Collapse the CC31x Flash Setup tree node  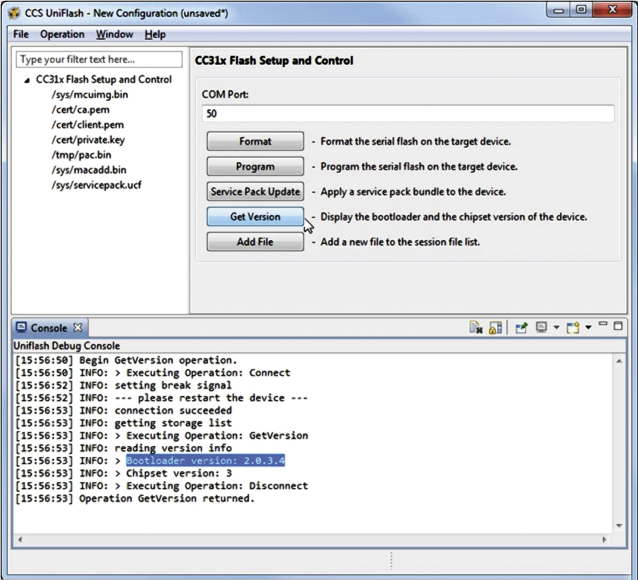(x=27, y=80)
